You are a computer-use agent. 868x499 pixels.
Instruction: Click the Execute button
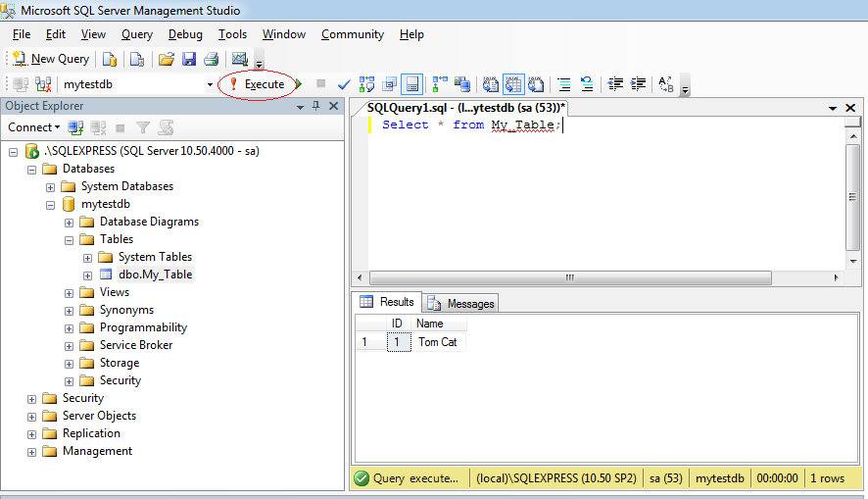tap(258, 84)
